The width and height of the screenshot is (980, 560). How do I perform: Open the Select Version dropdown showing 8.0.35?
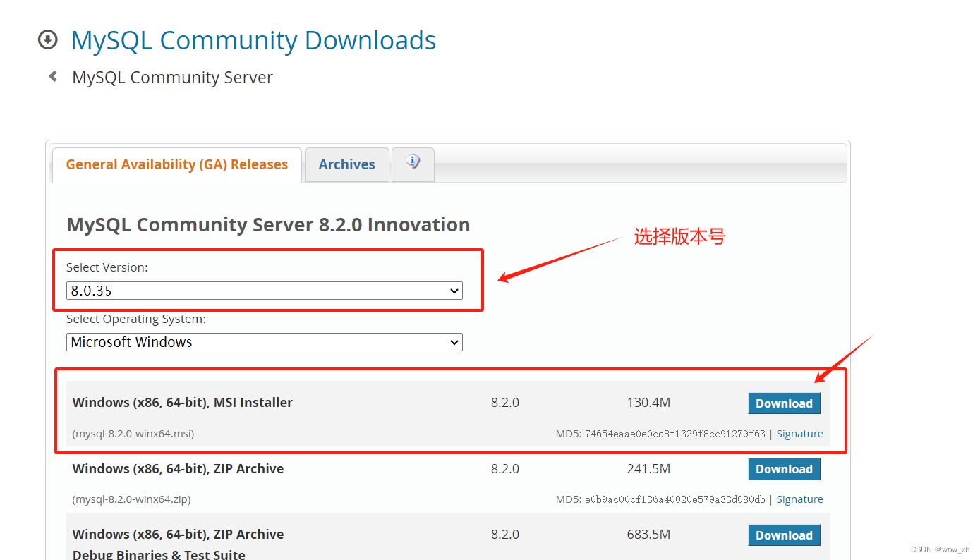(x=265, y=291)
